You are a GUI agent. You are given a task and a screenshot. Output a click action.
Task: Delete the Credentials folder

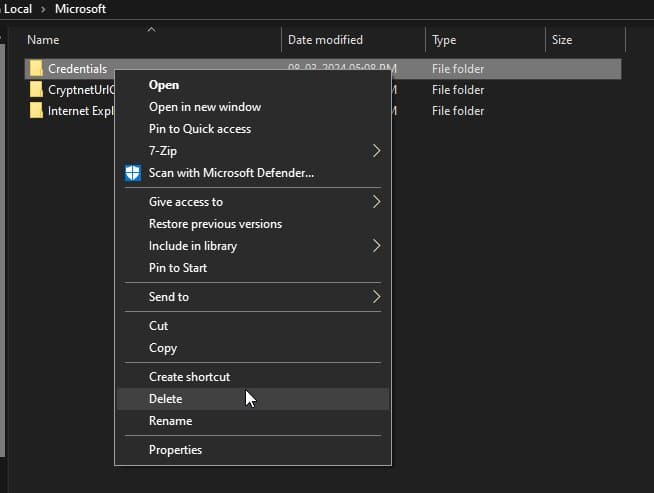click(253, 399)
